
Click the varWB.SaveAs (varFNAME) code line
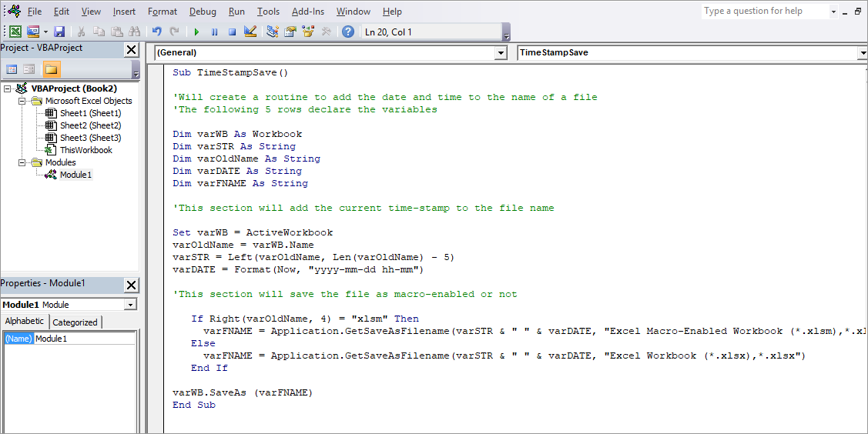[x=243, y=392]
